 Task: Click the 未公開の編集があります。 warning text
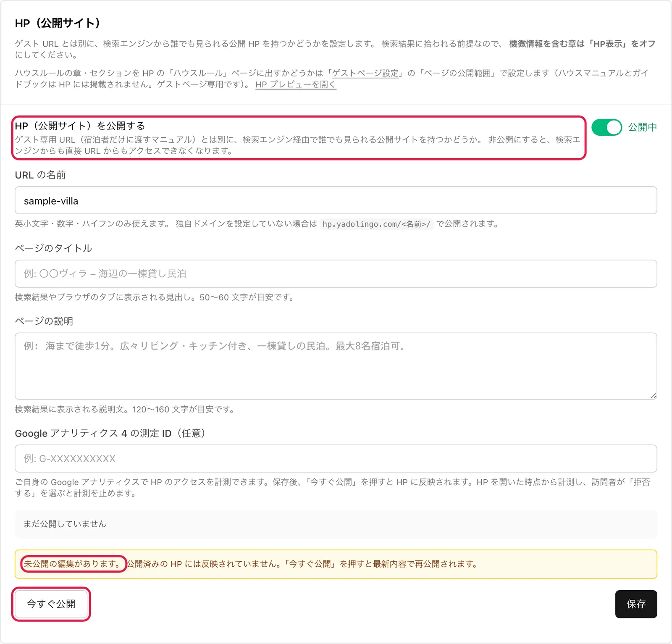[73, 564]
